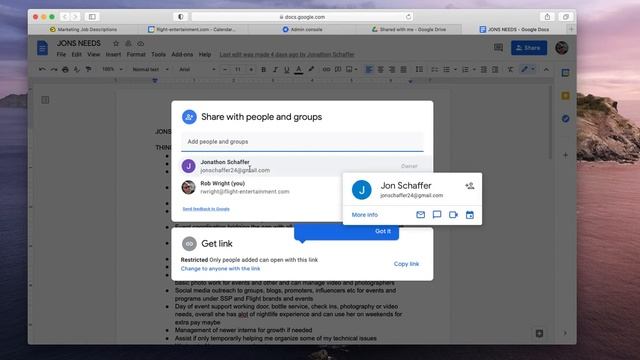Image resolution: width=640 pixels, height=360 pixels.
Task: Click the Add people and groups field
Action: coord(302,142)
